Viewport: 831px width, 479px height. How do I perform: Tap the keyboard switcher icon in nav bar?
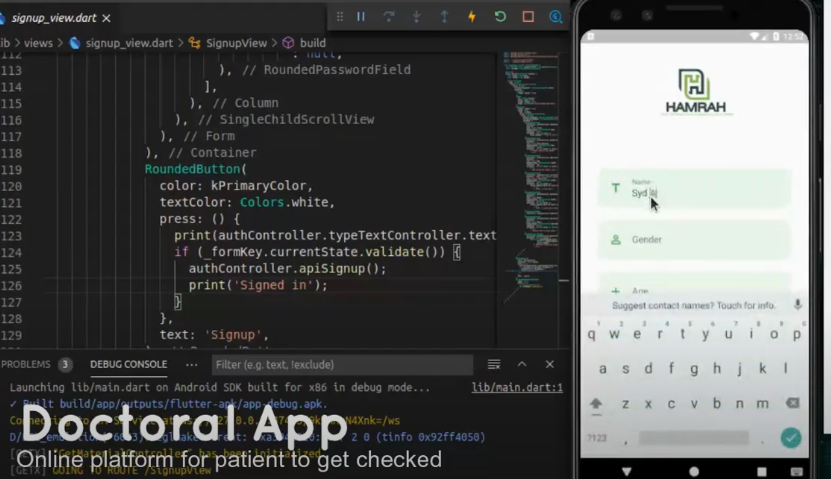(x=796, y=471)
